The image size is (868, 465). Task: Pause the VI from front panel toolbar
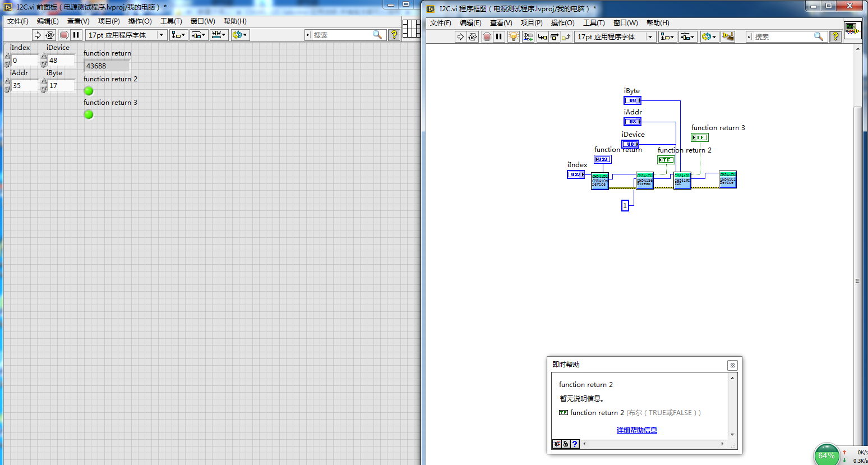pyautogui.click(x=76, y=35)
